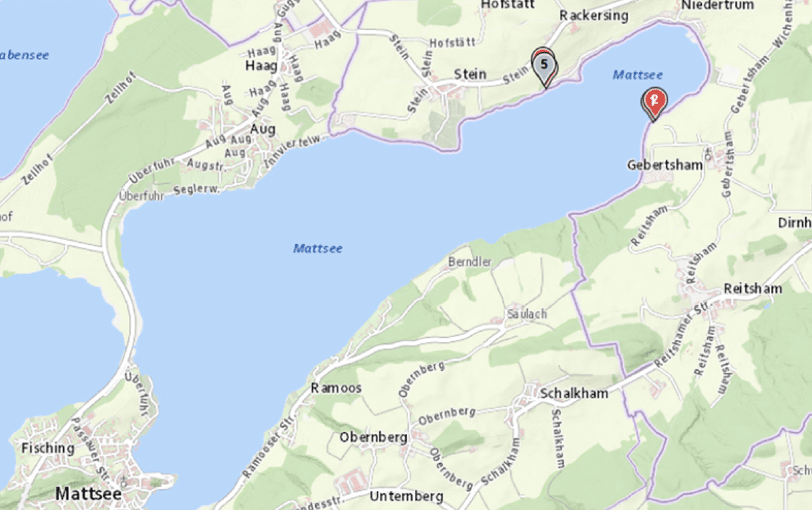812x510 pixels.
Task: Select the bold Haag village label
Action: coord(261,66)
